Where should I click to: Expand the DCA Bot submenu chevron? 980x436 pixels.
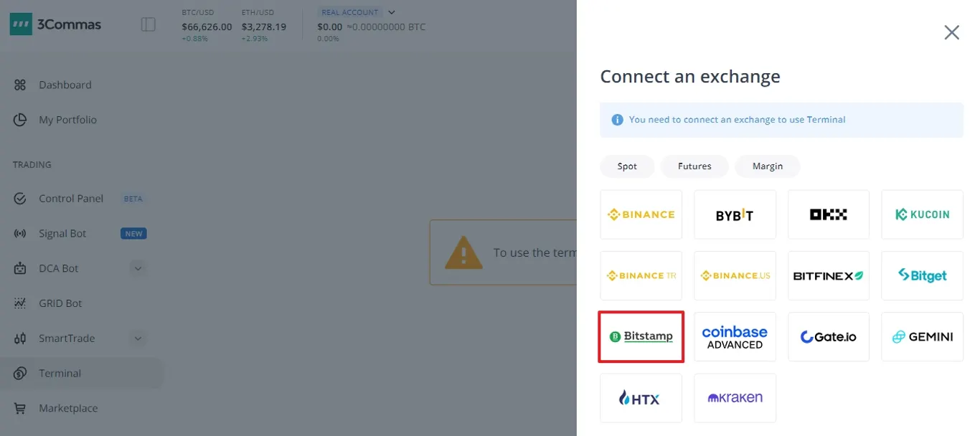[x=138, y=269]
